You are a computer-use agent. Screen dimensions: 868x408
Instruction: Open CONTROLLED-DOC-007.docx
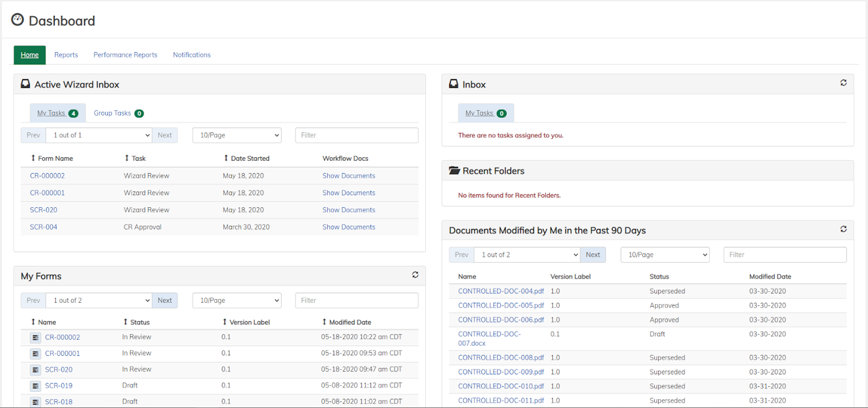click(489, 338)
